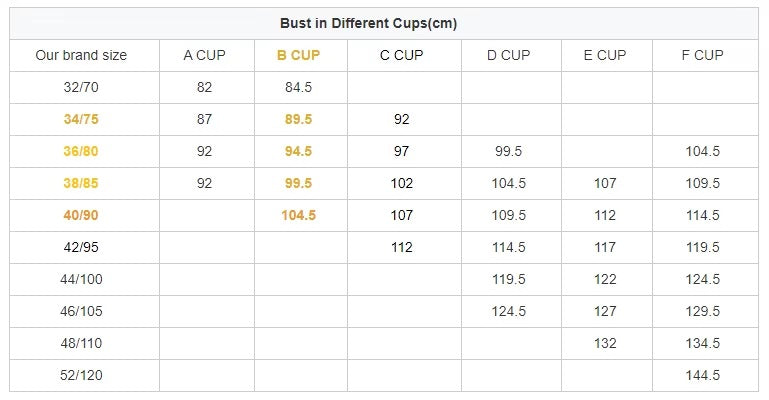Viewport: 769px width, 400px height.
Task: Select the 'D CUP' column header
Action: (509, 55)
